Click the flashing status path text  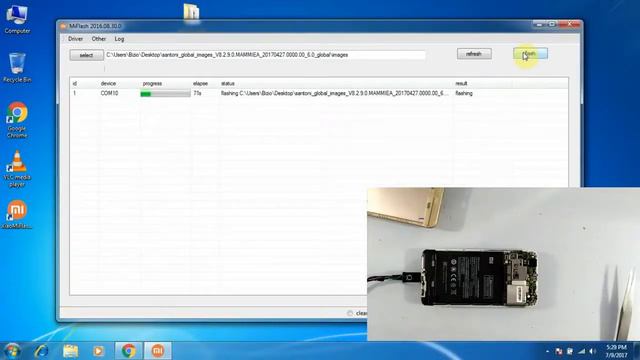pos(334,93)
